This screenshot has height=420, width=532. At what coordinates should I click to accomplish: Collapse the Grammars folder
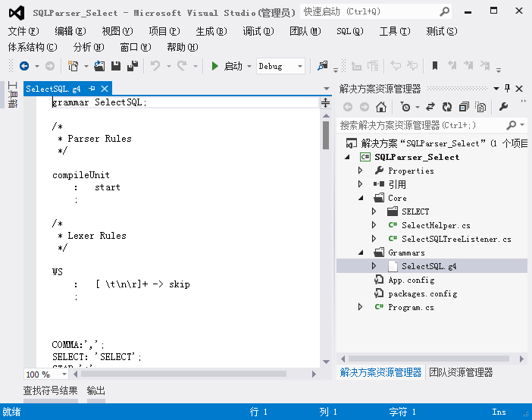[361, 253]
